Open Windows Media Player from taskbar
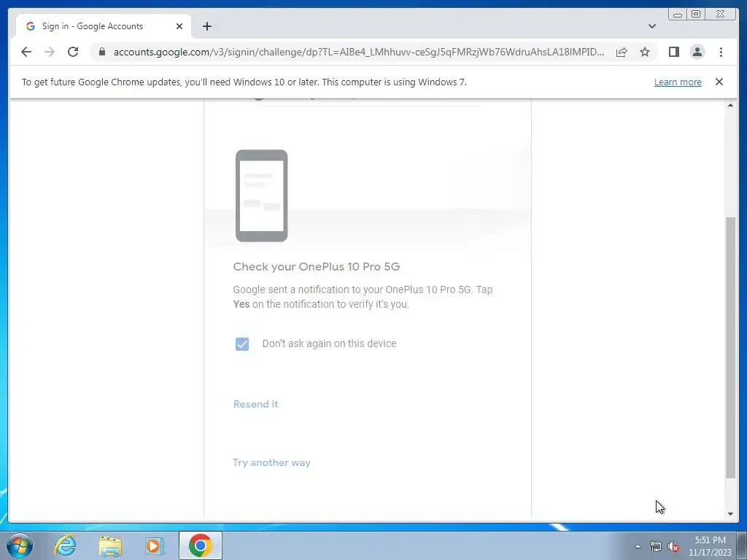 pyautogui.click(x=155, y=545)
